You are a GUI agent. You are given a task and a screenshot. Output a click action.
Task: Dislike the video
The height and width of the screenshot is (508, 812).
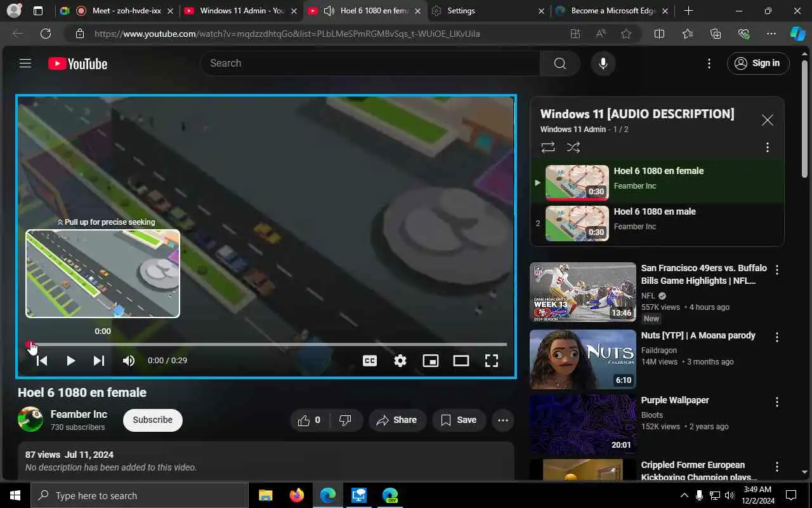point(346,420)
